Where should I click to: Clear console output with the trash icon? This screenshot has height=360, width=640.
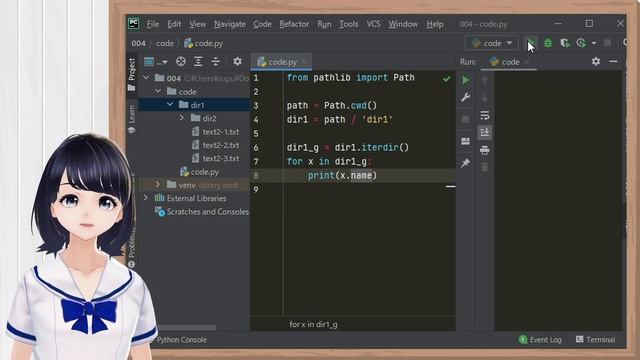click(484, 167)
